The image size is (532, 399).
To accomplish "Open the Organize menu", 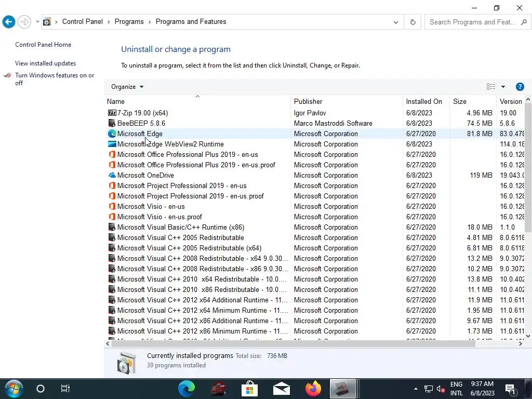I will [127, 87].
